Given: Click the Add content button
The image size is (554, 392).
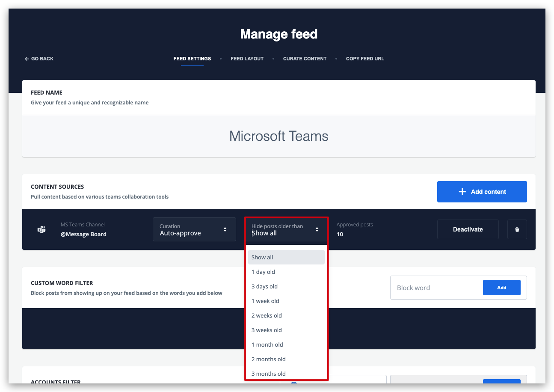Looking at the screenshot, I should pyautogui.click(x=482, y=192).
